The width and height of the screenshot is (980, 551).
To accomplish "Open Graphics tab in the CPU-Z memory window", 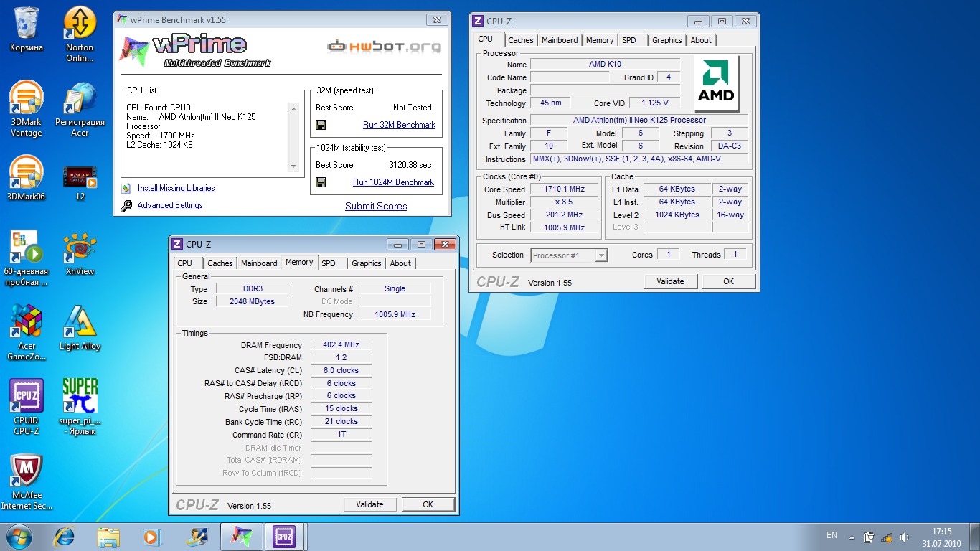I will (367, 263).
